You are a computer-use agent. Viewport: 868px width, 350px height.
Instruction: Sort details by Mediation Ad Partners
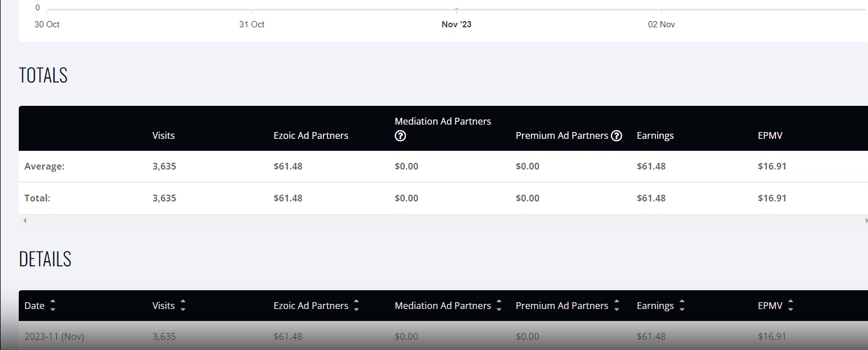[499, 306]
